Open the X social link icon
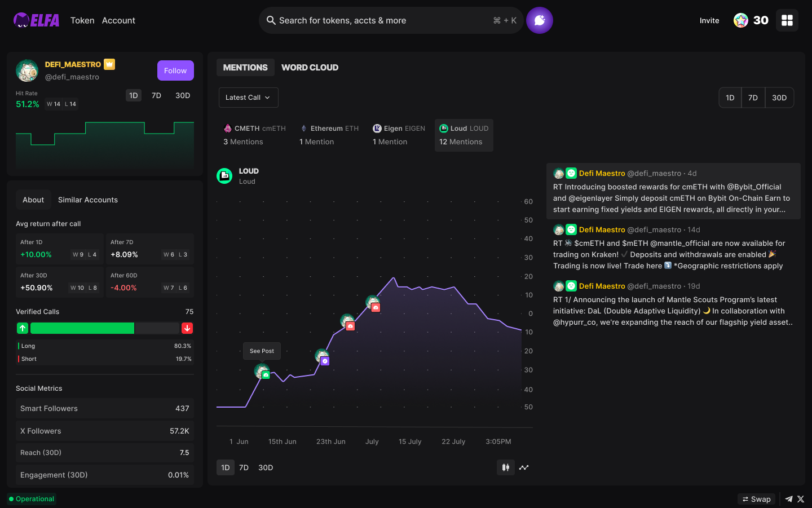 pyautogui.click(x=801, y=499)
